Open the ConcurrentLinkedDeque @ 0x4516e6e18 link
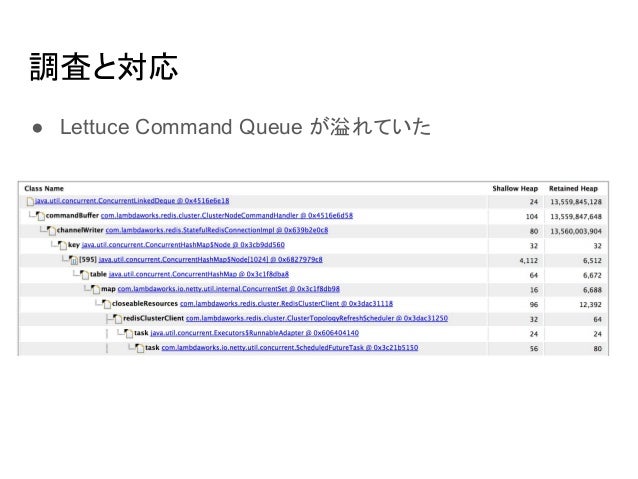The width and height of the screenshot is (638, 479). pyautogui.click(x=132, y=201)
